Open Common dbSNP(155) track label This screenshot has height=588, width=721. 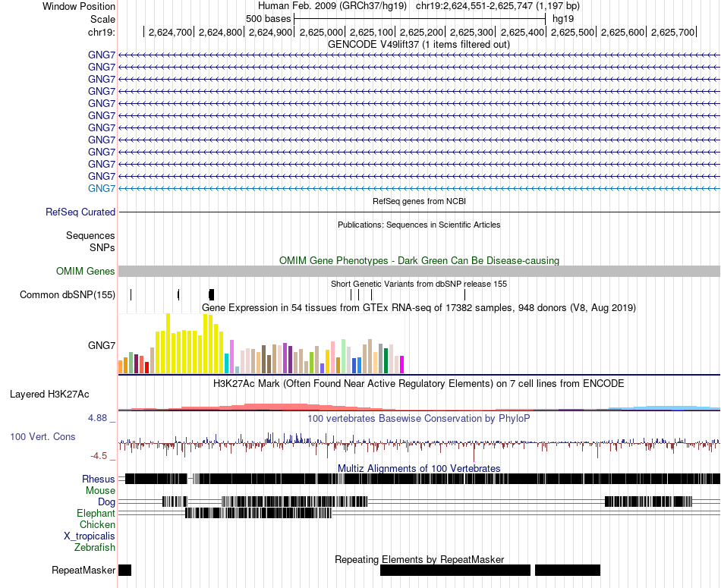coord(68,294)
